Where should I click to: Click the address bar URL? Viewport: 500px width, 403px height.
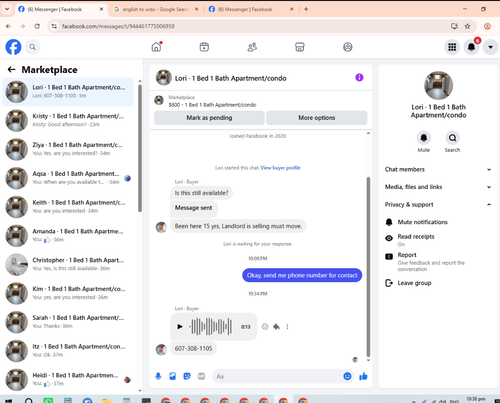(118, 26)
